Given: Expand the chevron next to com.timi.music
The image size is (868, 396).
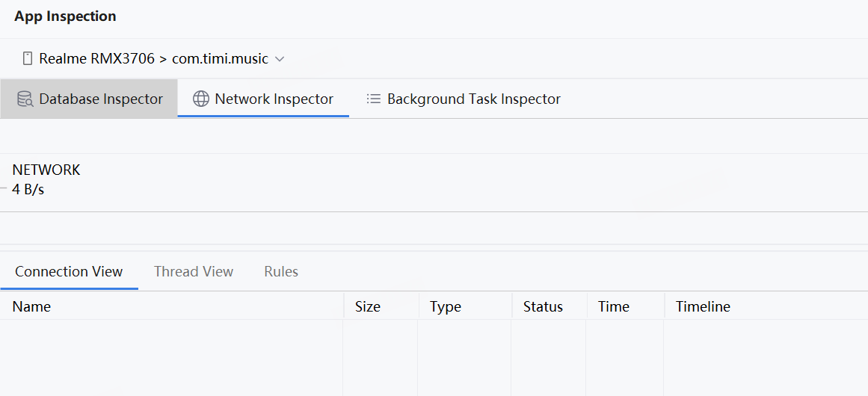Looking at the screenshot, I should (x=280, y=58).
